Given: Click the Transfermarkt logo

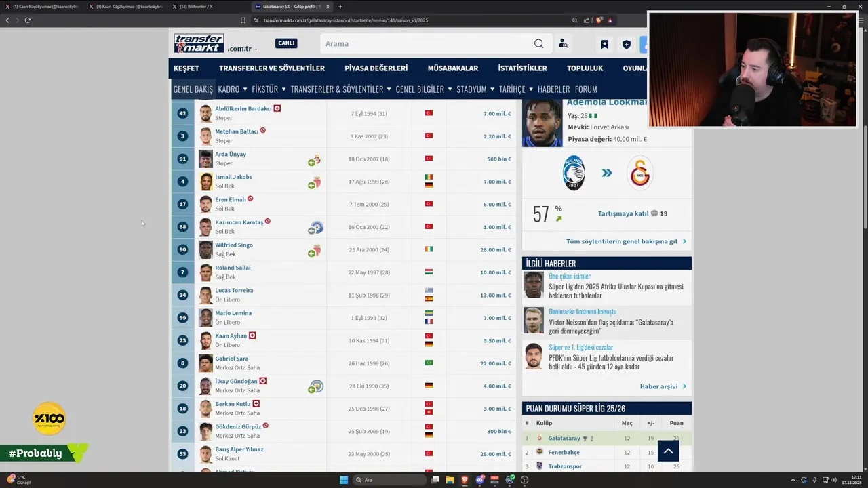Looking at the screenshot, I should tap(199, 43).
